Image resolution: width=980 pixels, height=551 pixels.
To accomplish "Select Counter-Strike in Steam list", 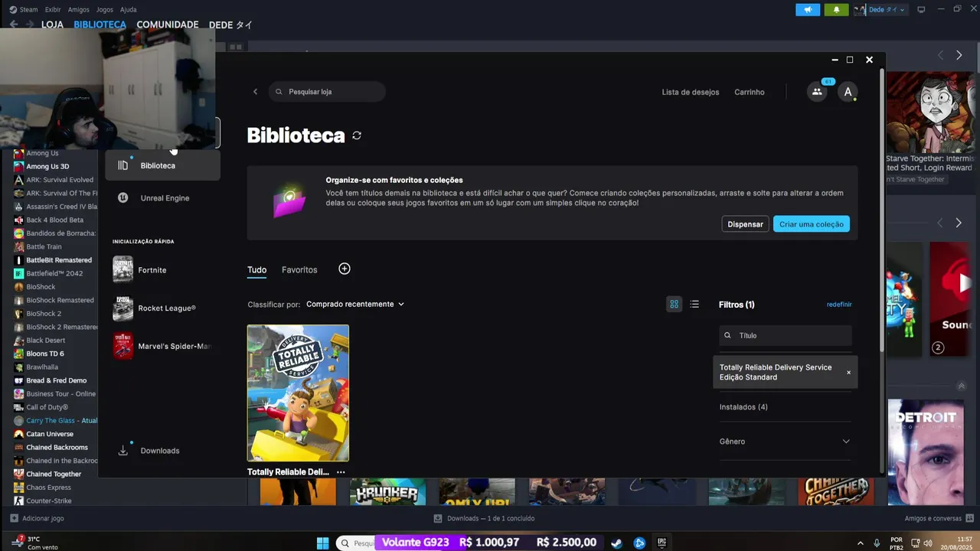I will (49, 500).
